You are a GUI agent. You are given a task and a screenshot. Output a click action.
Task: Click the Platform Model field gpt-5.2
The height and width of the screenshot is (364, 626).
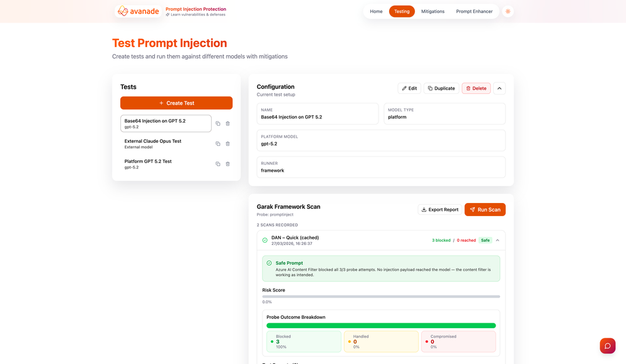tap(381, 140)
